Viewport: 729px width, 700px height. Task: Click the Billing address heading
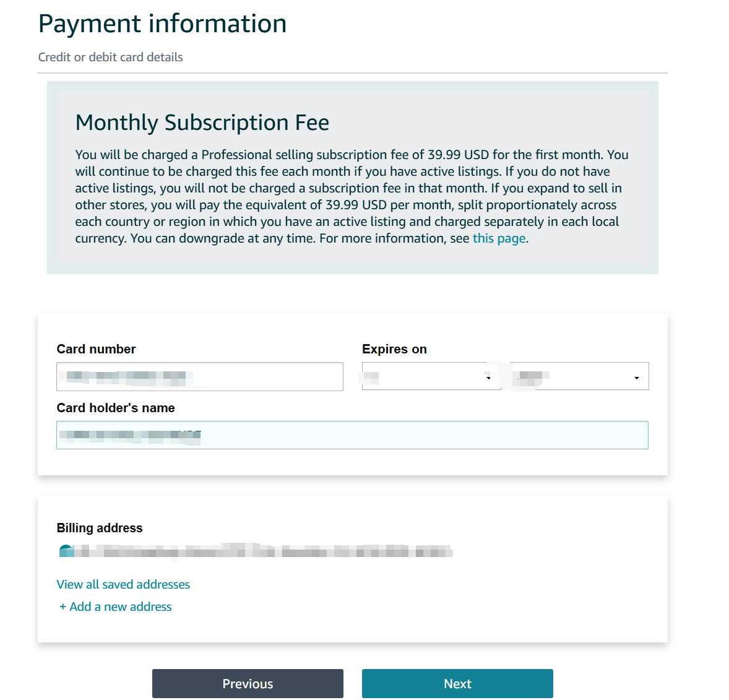point(100,528)
